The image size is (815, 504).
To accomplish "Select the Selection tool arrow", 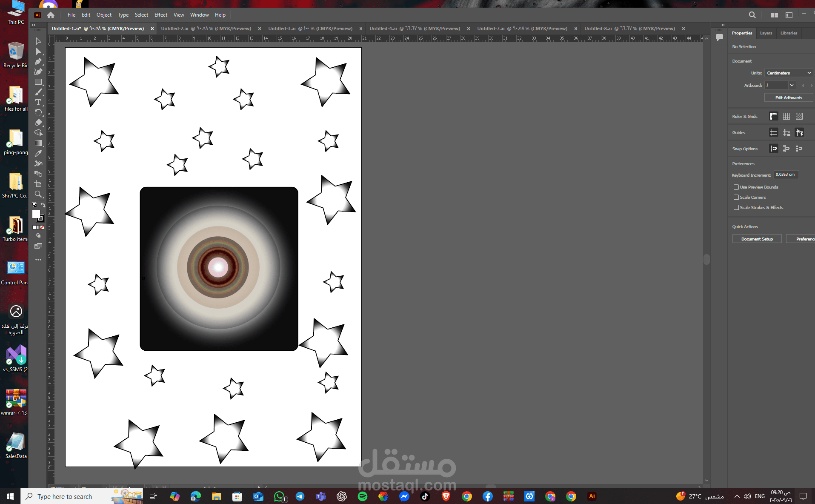I will pos(38,41).
